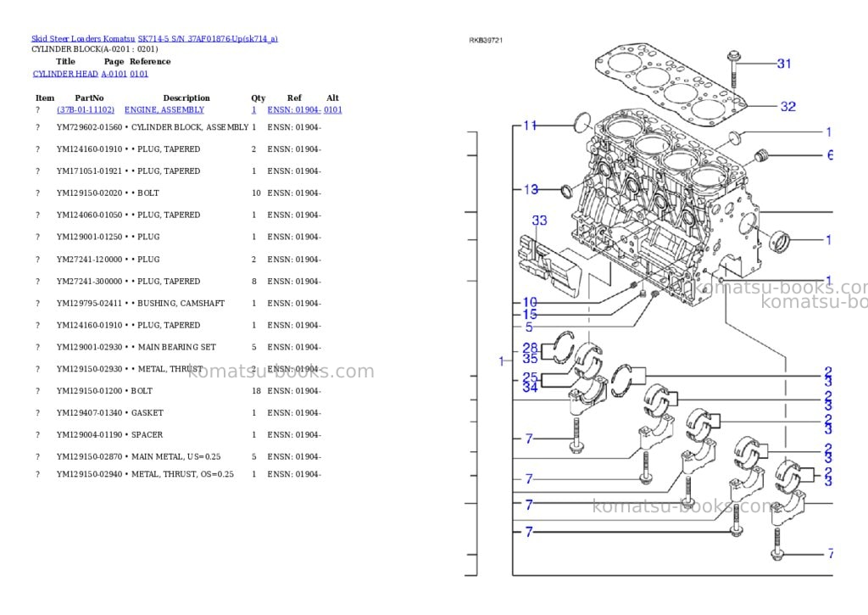Select the GASKET description text
The width and height of the screenshot is (868, 615).
pyautogui.click(x=147, y=413)
